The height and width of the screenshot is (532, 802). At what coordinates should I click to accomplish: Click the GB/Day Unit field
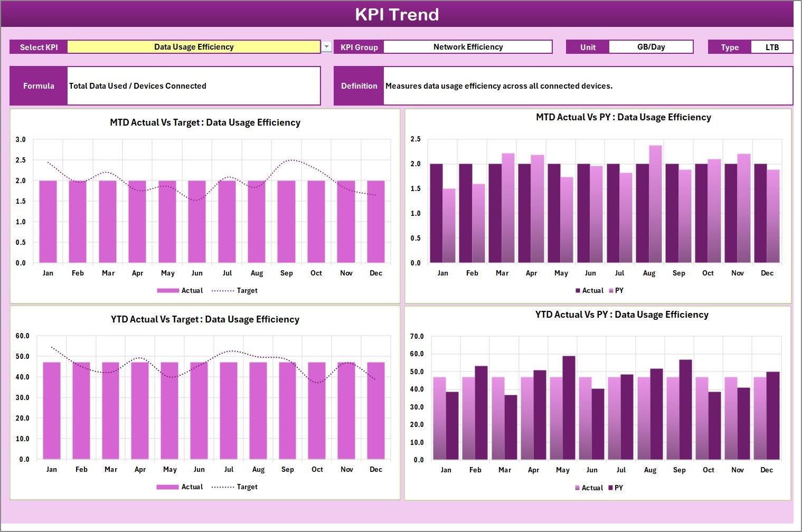(x=651, y=46)
